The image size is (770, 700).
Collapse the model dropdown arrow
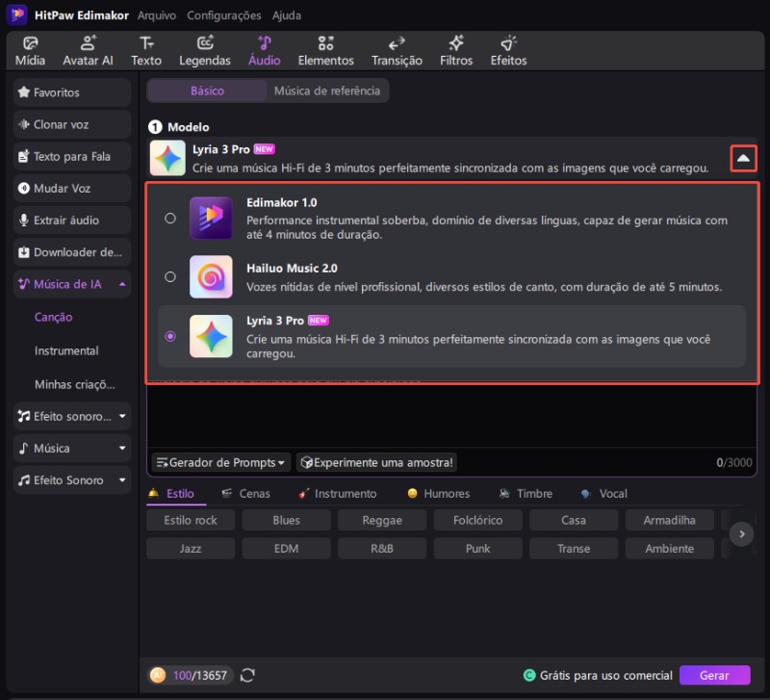[743, 158]
